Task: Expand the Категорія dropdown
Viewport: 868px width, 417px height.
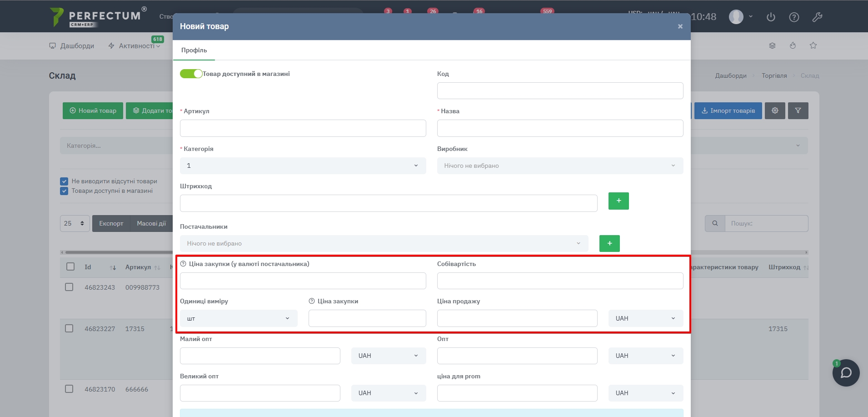Action: tap(303, 166)
